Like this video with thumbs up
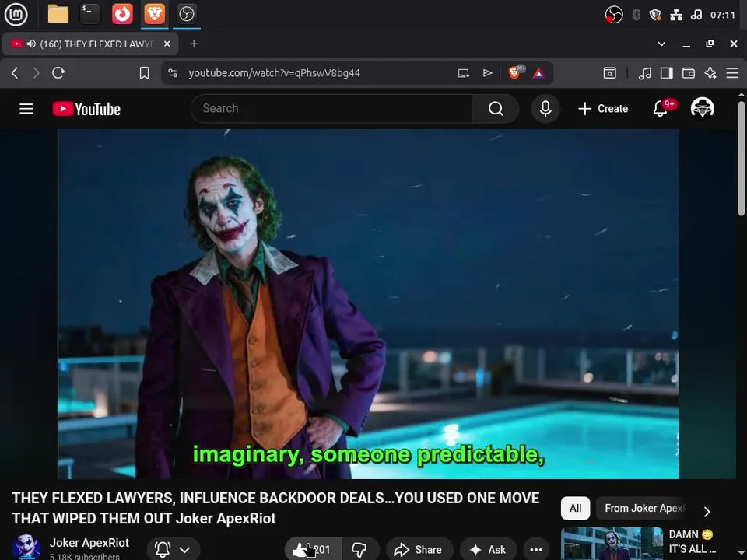 (313, 550)
